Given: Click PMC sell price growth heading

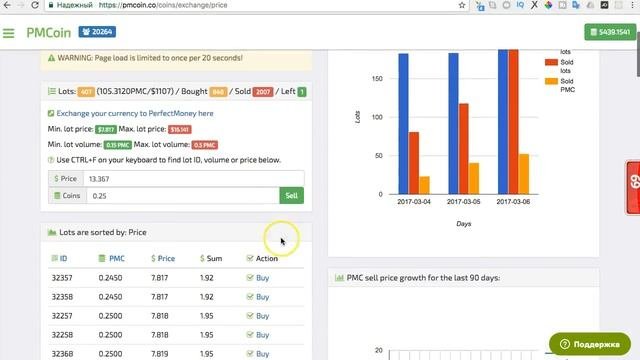Looking at the screenshot, I should tap(423, 278).
